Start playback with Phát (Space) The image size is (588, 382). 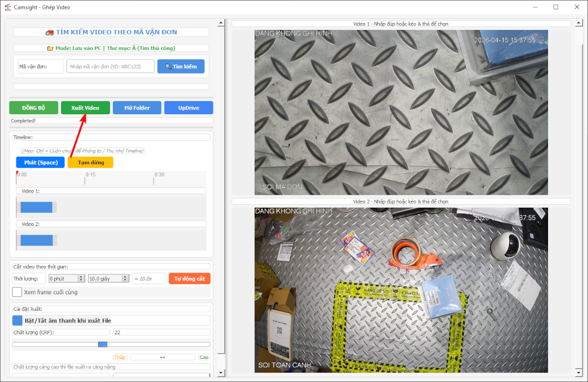(x=41, y=162)
